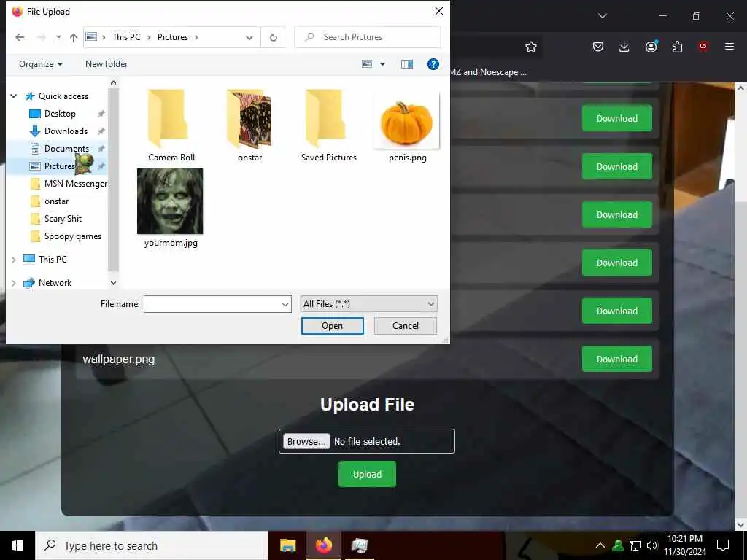Image resolution: width=747 pixels, height=560 pixels.
Task: Select Documents in Quick access
Action: (x=66, y=149)
